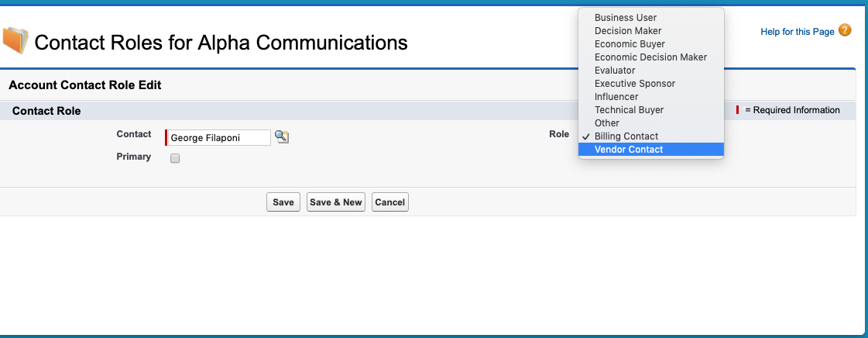Click the Save button
This screenshot has width=868, height=338.
click(283, 202)
